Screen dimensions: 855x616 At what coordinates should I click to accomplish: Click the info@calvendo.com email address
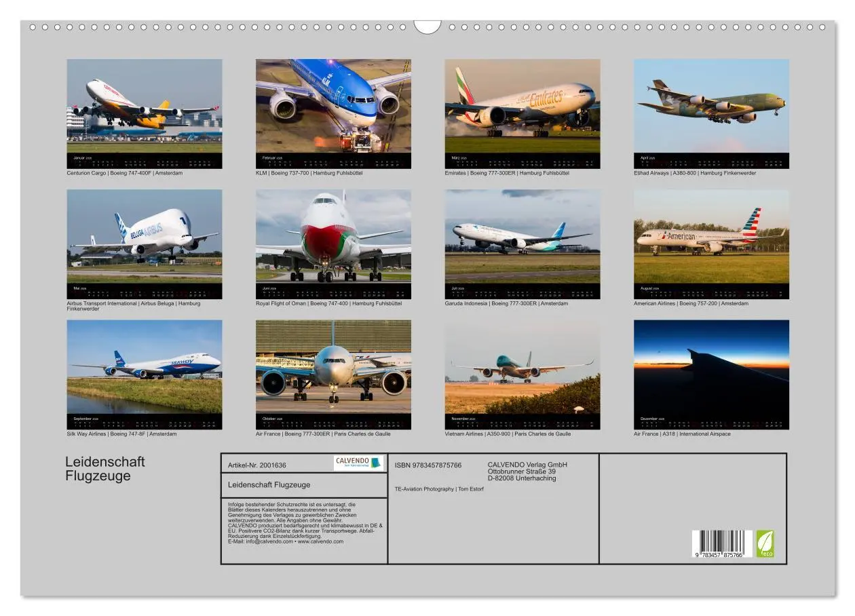point(269,541)
